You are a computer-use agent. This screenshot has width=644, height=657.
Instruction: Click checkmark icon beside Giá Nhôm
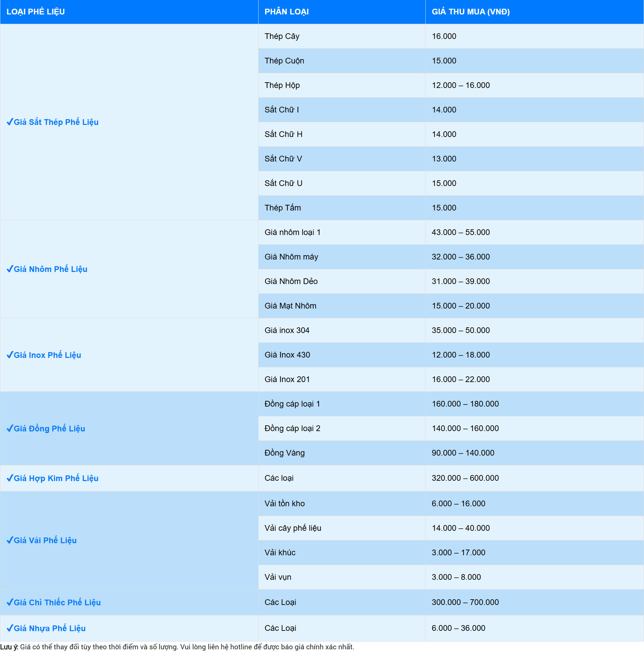click(10, 269)
